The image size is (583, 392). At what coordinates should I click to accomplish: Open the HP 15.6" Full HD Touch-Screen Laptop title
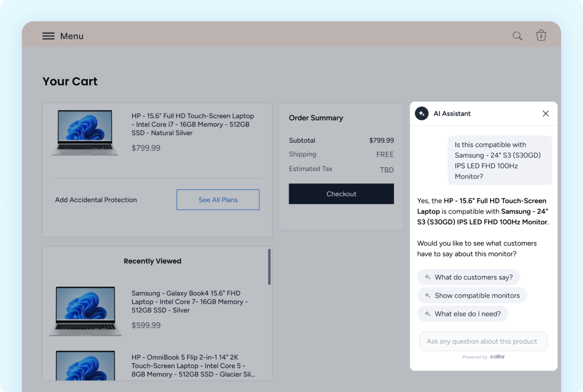(x=193, y=124)
